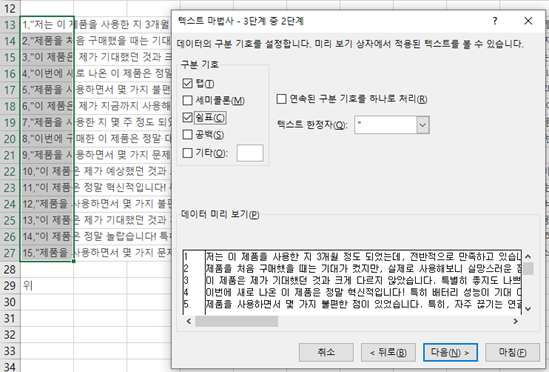Click the cell containing '위' in row 29

click(47, 285)
